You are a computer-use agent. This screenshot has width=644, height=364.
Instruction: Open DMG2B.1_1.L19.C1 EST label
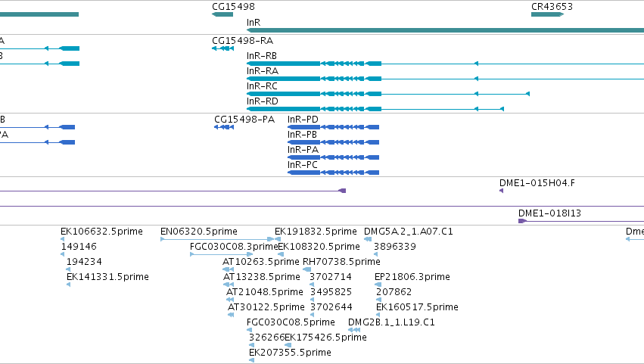pos(391,323)
